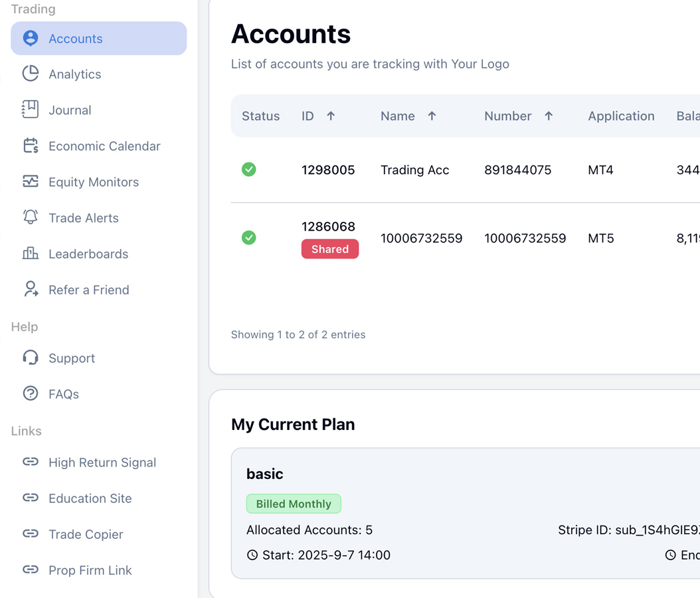Screen dimensions: 700x598
Task: Click the green status check for account 1286068
Action: coord(249,238)
